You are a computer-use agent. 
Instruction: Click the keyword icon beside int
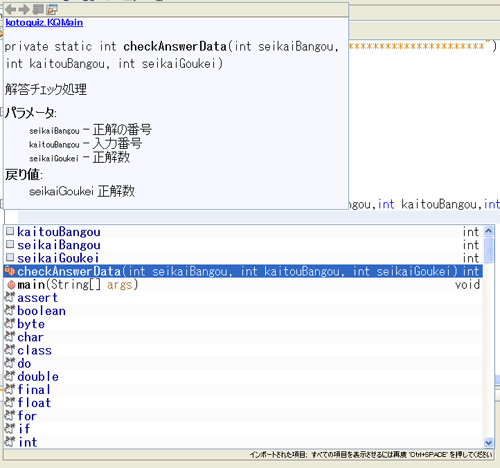click(x=10, y=442)
